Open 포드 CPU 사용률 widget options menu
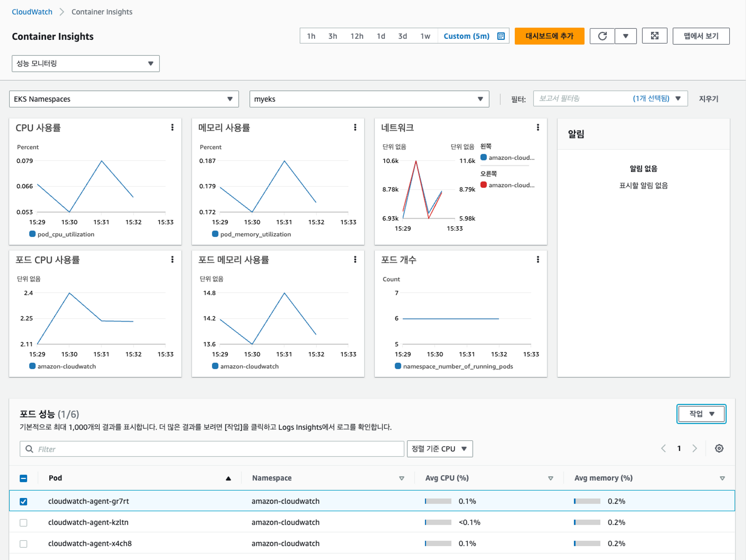746x560 pixels. 172,260
